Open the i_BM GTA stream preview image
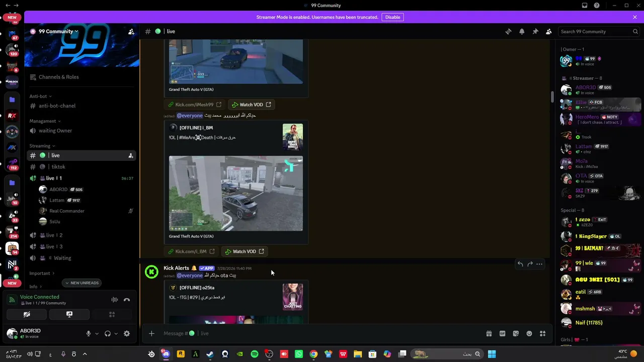 [236, 194]
